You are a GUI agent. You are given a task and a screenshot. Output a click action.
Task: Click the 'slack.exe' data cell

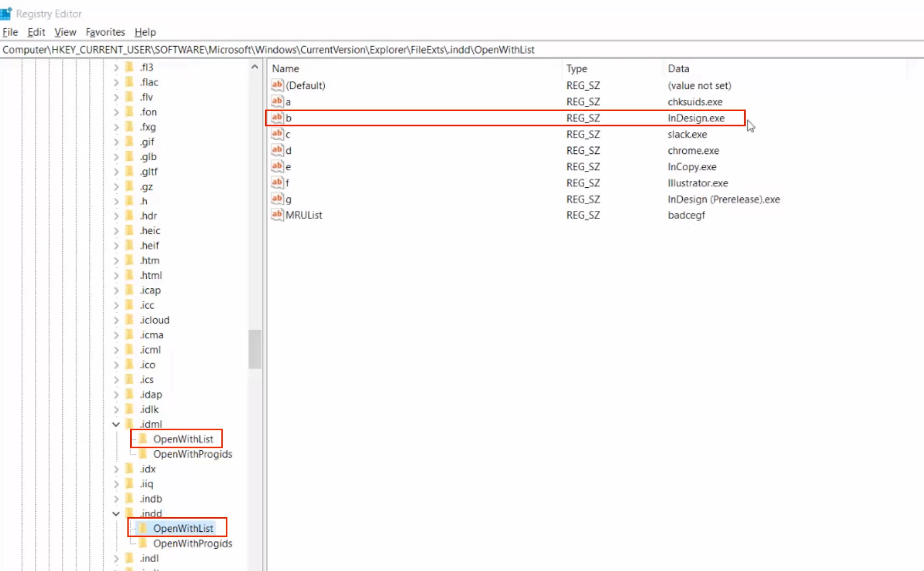click(687, 134)
